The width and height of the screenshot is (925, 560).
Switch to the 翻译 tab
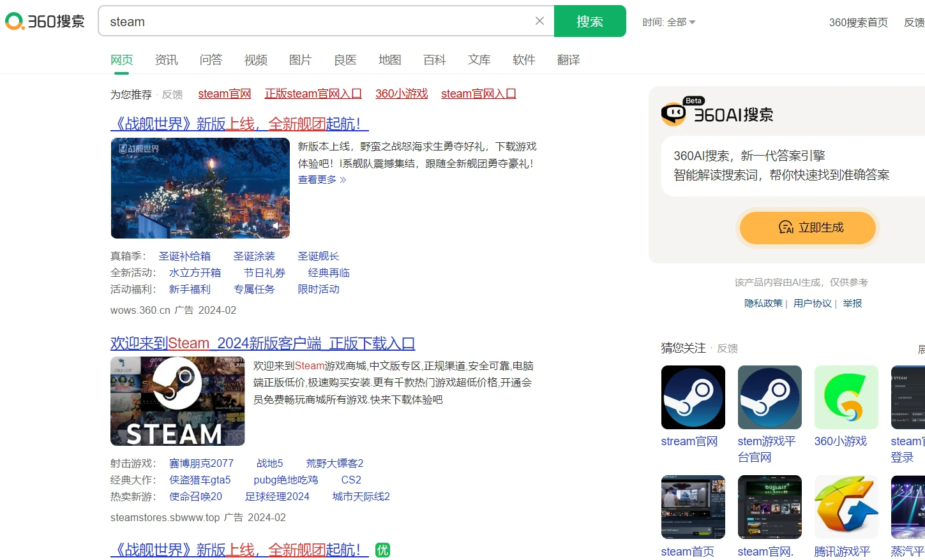(x=569, y=60)
